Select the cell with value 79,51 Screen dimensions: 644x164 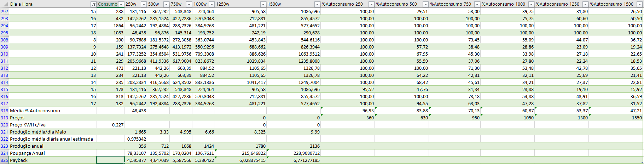pyautogui.click(x=402, y=11)
